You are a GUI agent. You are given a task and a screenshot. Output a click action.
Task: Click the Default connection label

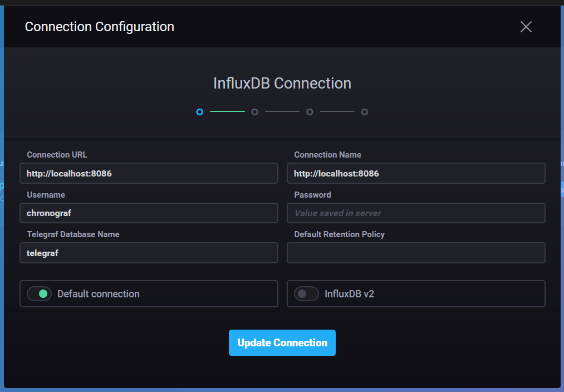97,293
